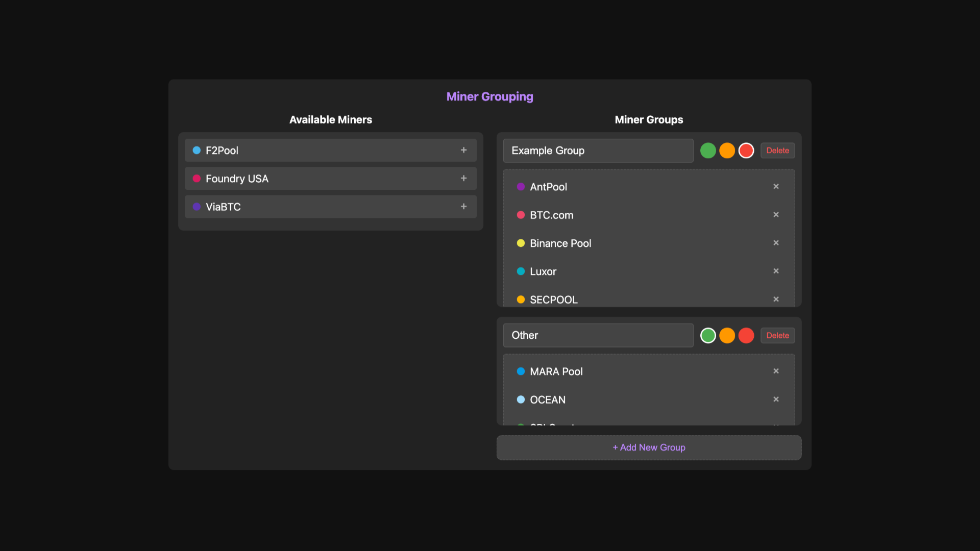Add ViaBTC using its plus icon

point(463,206)
